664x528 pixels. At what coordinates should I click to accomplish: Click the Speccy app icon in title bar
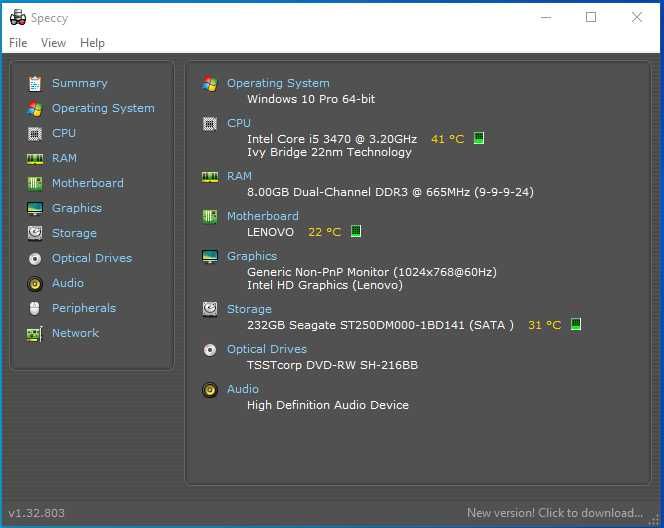click(x=18, y=17)
